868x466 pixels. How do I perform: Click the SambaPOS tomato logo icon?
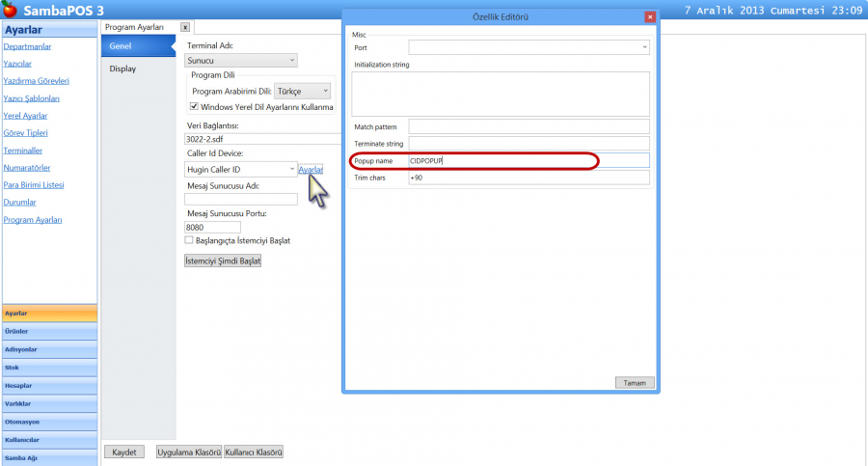click(10, 11)
